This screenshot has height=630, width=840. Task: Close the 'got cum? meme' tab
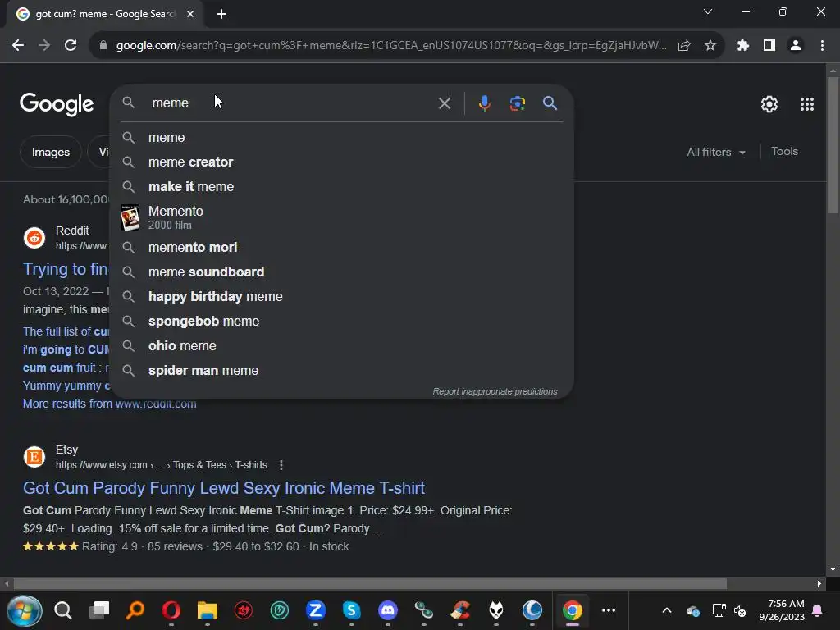click(190, 14)
